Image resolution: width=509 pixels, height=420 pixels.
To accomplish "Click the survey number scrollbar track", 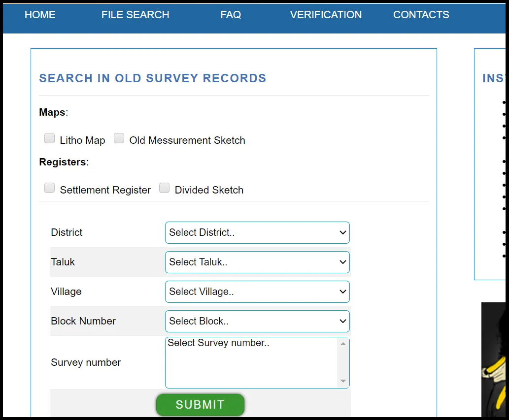I will pyautogui.click(x=343, y=362).
